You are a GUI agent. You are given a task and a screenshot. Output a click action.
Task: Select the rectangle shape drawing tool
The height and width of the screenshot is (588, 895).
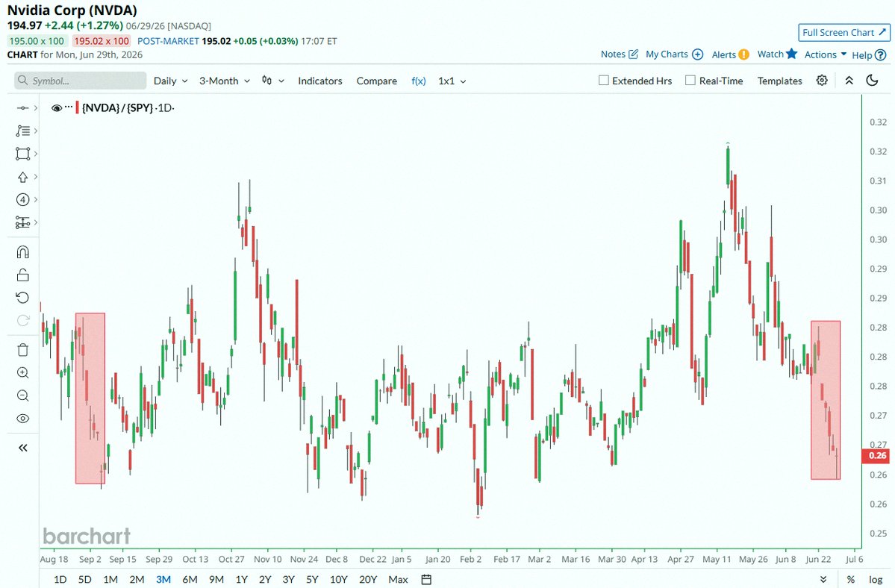(23, 154)
